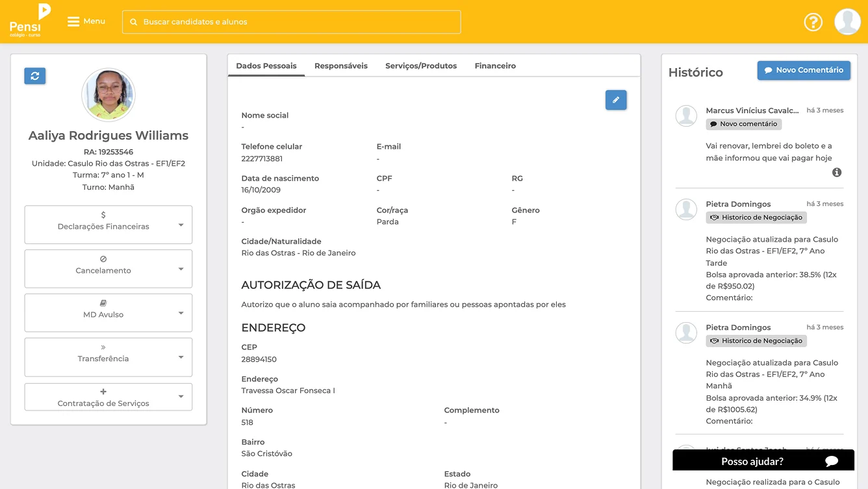
Task: Select the Dados Pessoais tab
Action: [266, 66]
